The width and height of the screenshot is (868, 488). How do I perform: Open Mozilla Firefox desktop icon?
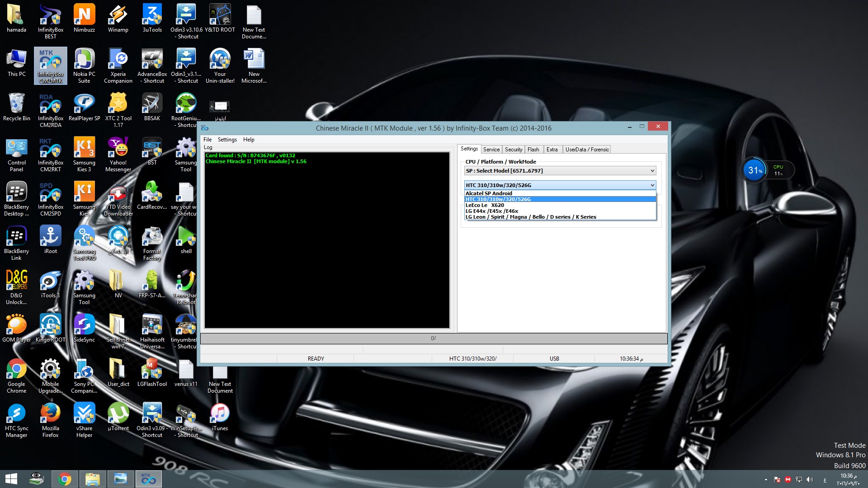51,420
